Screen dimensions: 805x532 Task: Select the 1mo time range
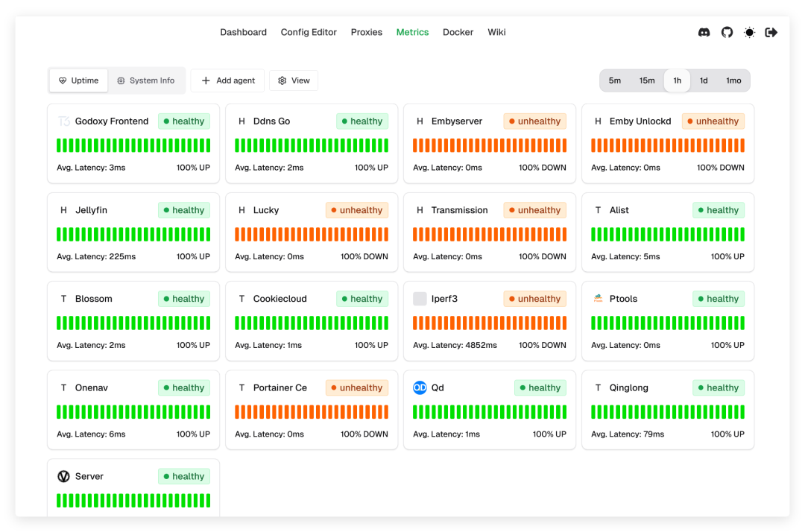pos(733,80)
